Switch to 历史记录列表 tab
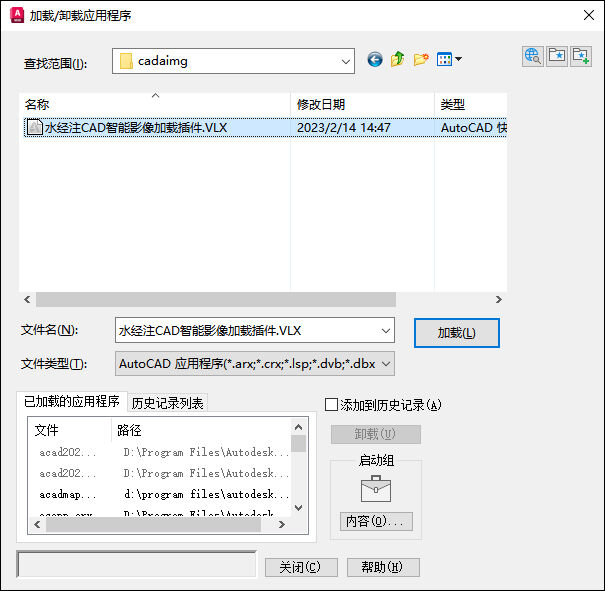This screenshot has height=591, width=605. tap(167, 403)
